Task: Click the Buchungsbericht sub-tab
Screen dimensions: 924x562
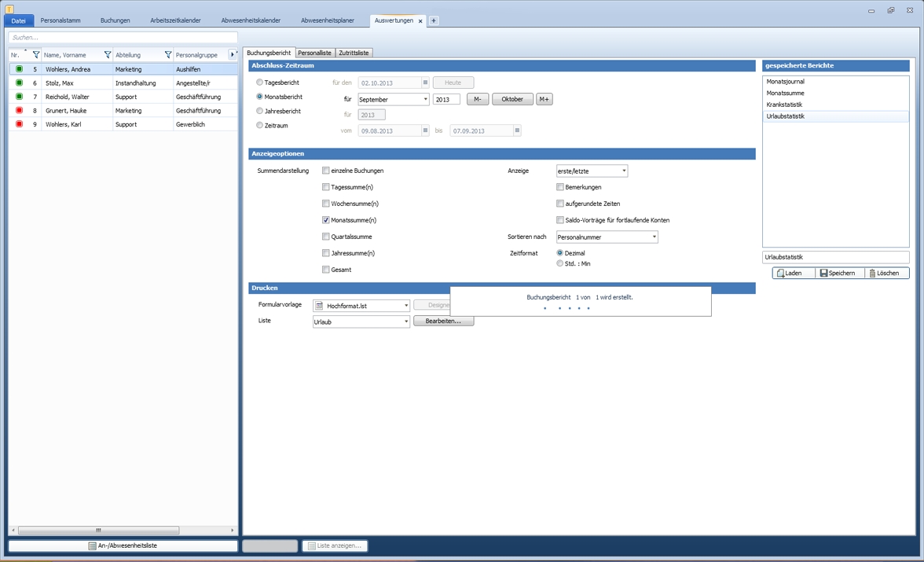Action: 269,53
